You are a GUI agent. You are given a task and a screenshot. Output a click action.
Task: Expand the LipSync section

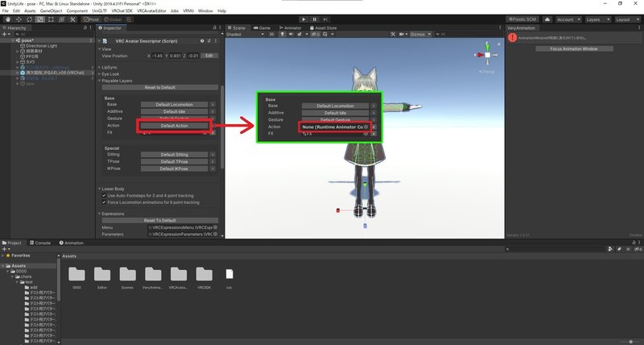point(100,67)
